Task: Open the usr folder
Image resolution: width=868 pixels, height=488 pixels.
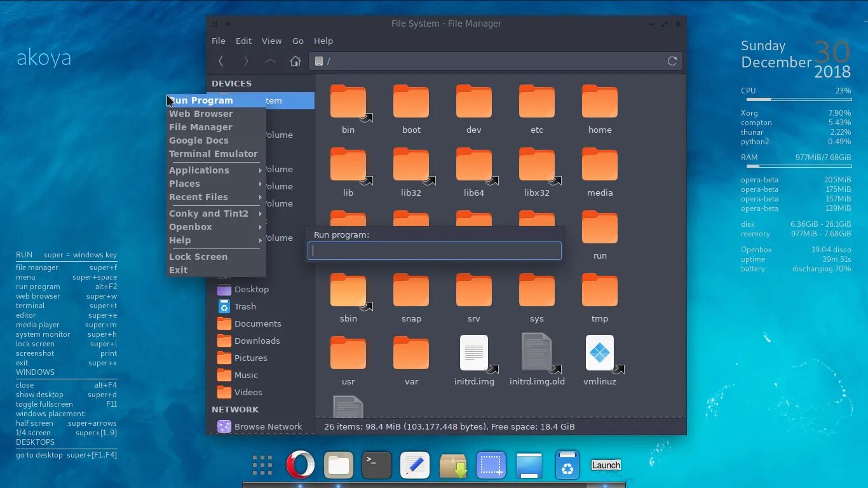Action: click(x=348, y=361)
